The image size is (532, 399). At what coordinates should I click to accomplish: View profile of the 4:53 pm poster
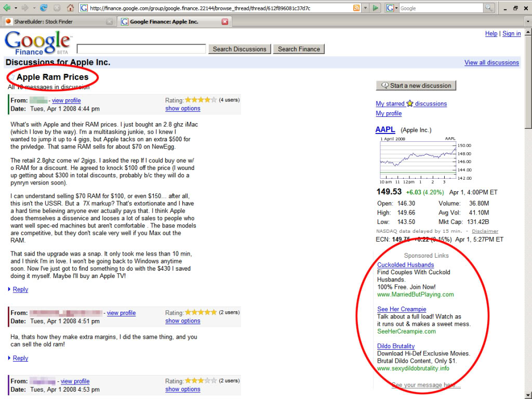coord(75,381)
